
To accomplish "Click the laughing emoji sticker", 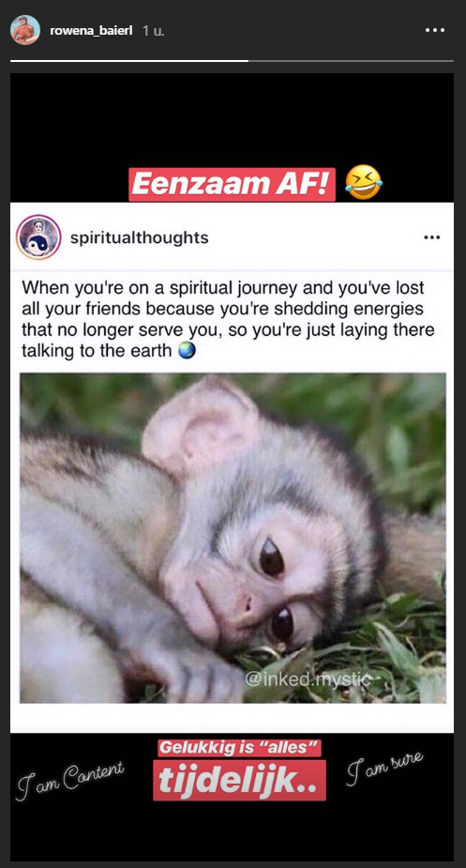I will point(363,183).
